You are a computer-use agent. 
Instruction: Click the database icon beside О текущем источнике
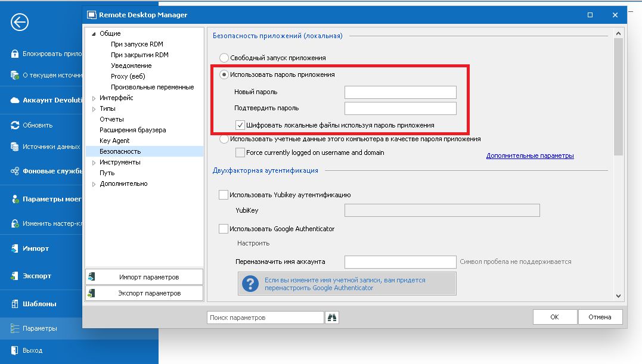(x=15, y=75)
